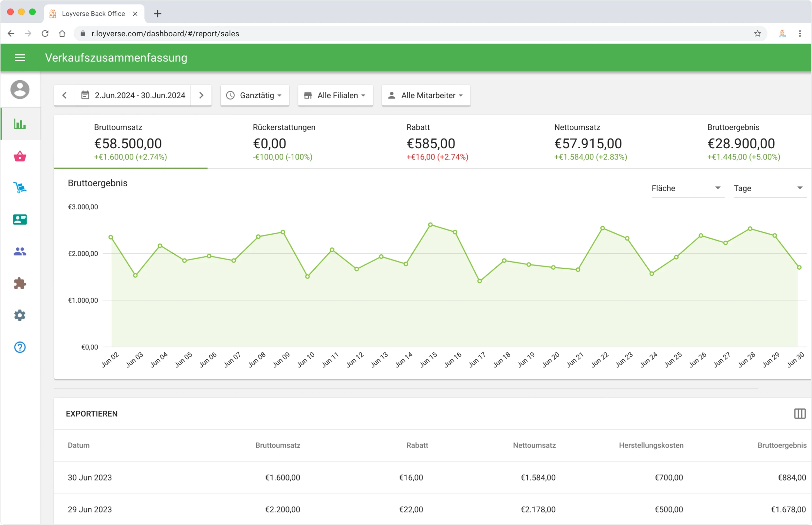Select the Rückerstattungen summary tab
Viewport: 812px width, 525px height.
point(284,141)
